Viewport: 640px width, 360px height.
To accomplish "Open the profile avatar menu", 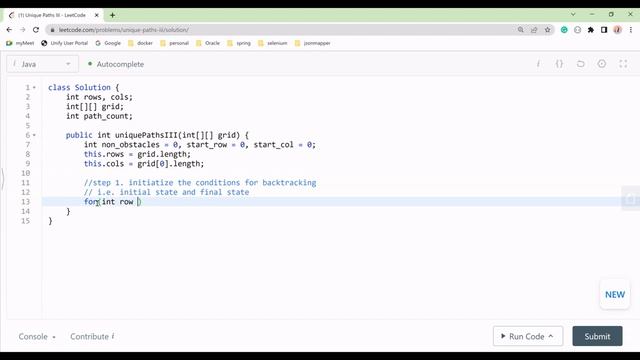I will tap(618, 30).
